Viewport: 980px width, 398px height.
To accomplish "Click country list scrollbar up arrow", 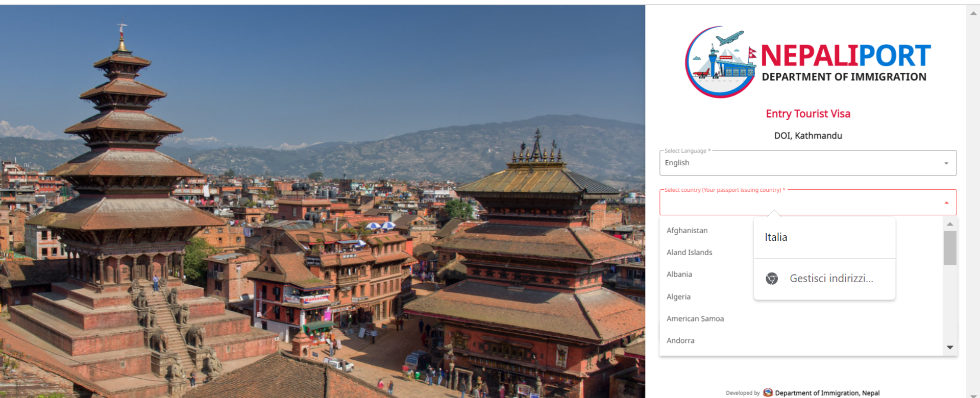I will click(x=950, y=224).
